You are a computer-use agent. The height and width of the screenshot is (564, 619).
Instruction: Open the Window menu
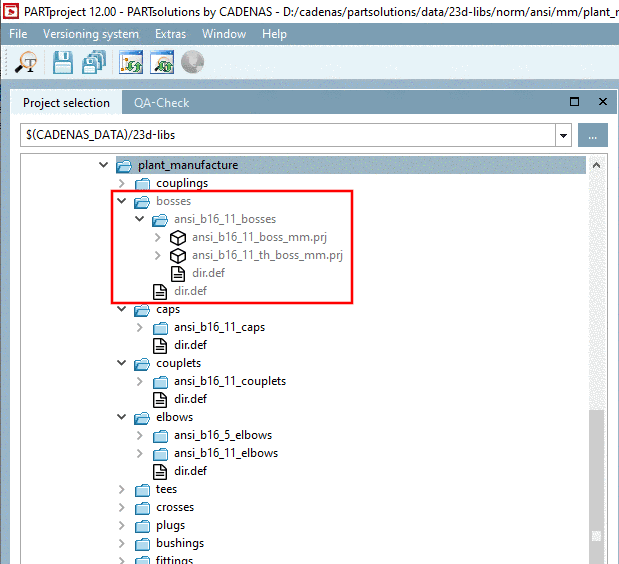[224, 34]
